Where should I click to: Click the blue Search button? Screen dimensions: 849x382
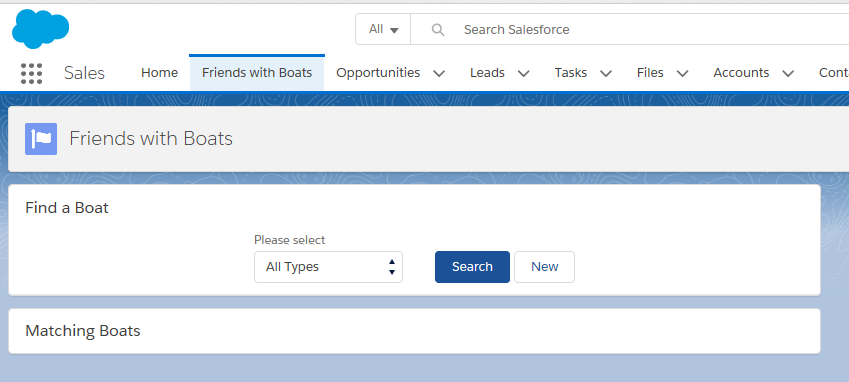[x=472, y=267]
